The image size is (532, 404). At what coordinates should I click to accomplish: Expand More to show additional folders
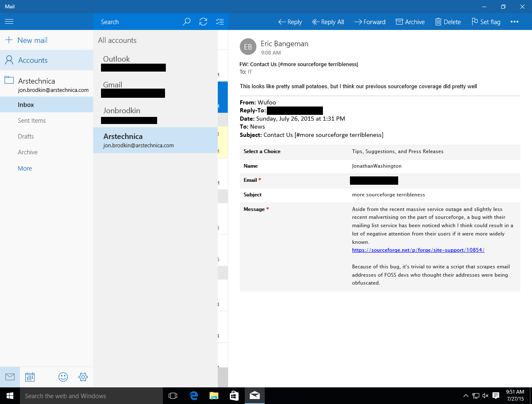pos(25,168)
